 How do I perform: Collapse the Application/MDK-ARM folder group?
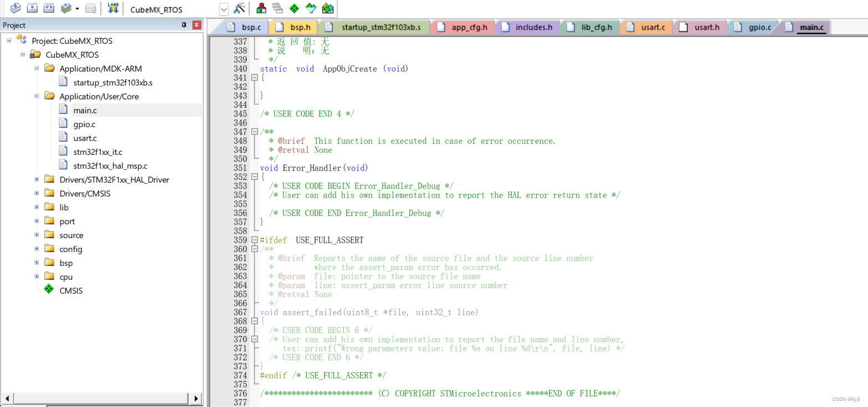click(x=37, y=68)
